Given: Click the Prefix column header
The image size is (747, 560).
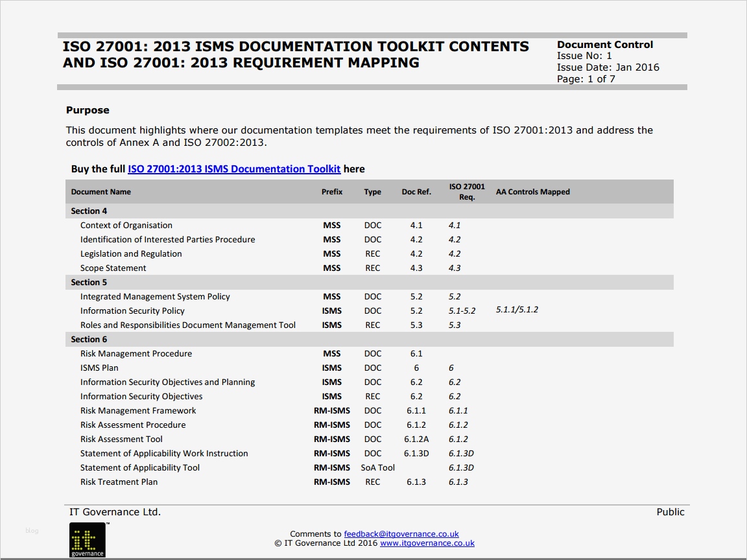Looking at the screenshot, I should point(332,191).
